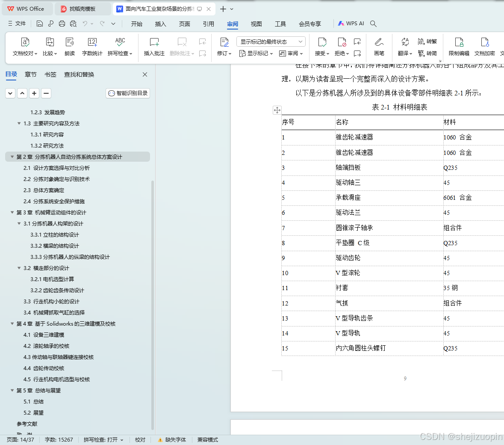
Task: Go to the WPS Office home tab
Action: [x=27, y=9]
